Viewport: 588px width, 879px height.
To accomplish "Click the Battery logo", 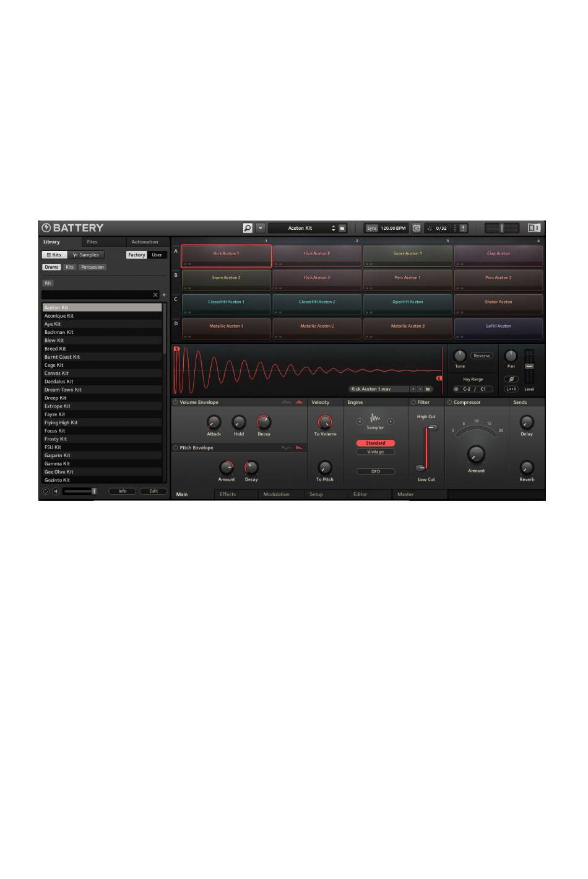I will coord(72,228).
